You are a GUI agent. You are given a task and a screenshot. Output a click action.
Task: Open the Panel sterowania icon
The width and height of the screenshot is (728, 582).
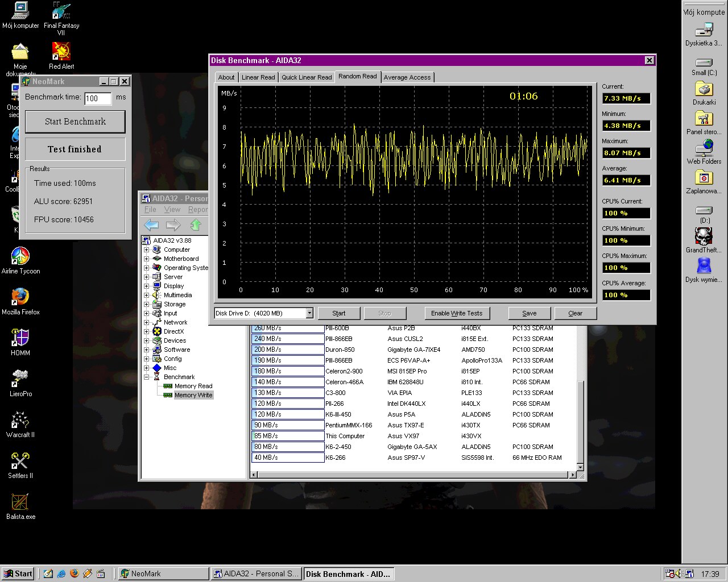[704, 123]
